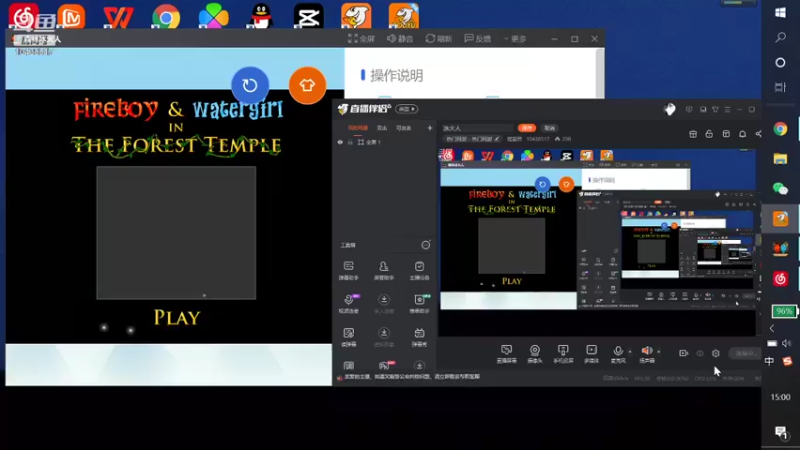The width and height of the screenshot is (800, 450).
Task: Click the microphone icon in bottom bar
Action: [618, 353]
